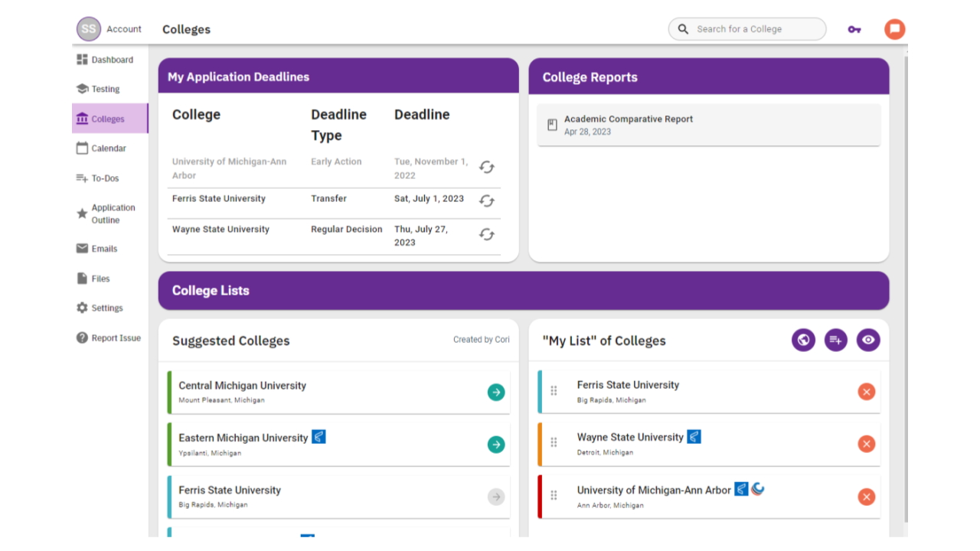This screenshot has width=980, height=551.
Task: Open To-Dos in the sidebar
Action: click(110, 178)
